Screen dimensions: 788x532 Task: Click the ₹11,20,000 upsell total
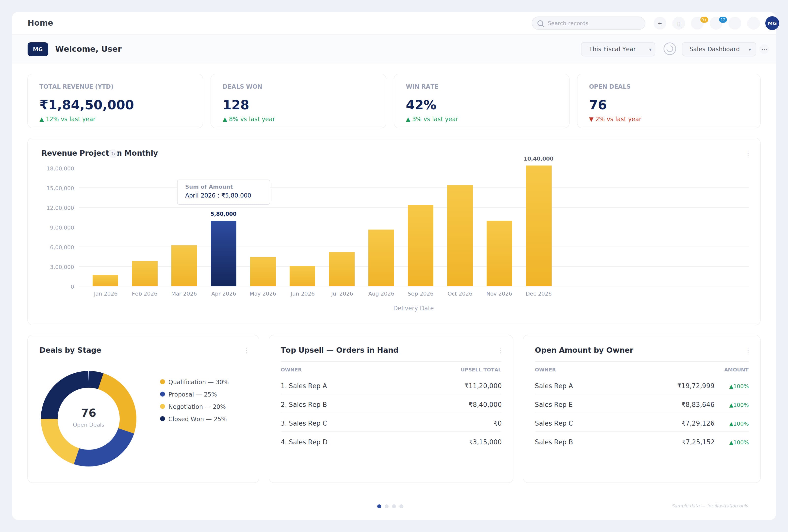tap(483, 386)
